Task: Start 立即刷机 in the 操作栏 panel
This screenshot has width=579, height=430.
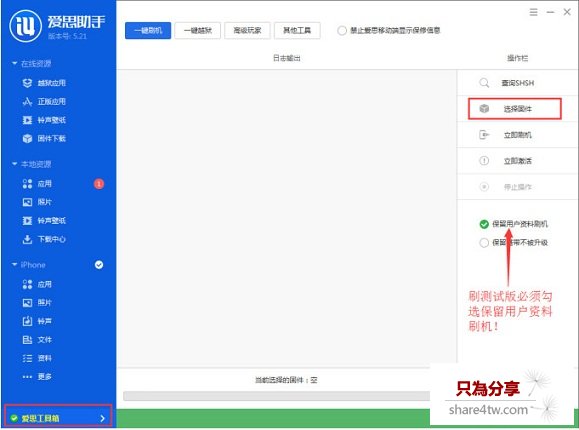Action: click(517, 135)
